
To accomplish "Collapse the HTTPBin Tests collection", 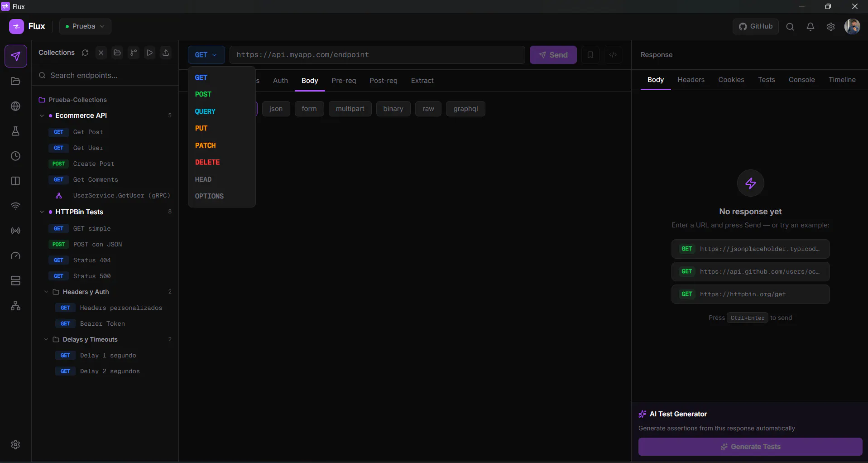I will (42, 212).
